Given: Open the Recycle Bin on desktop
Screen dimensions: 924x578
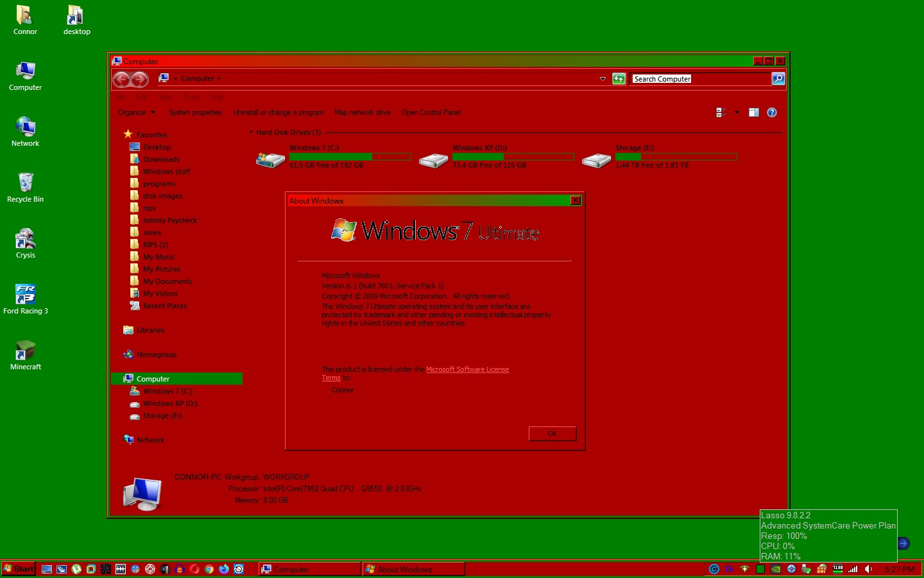Looking at the screenshot, I should (26, 188).
